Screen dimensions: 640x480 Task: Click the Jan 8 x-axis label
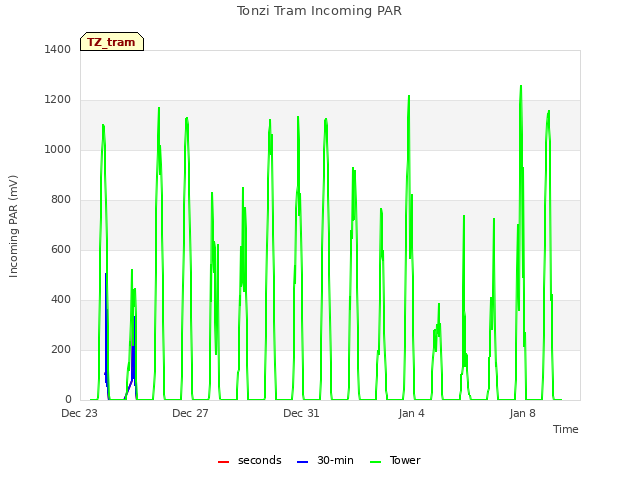[522, 413]
